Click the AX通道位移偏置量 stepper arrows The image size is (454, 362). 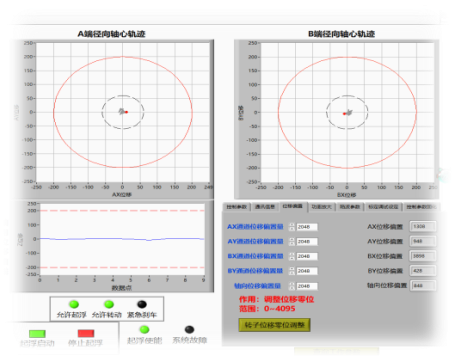[292, 227]
